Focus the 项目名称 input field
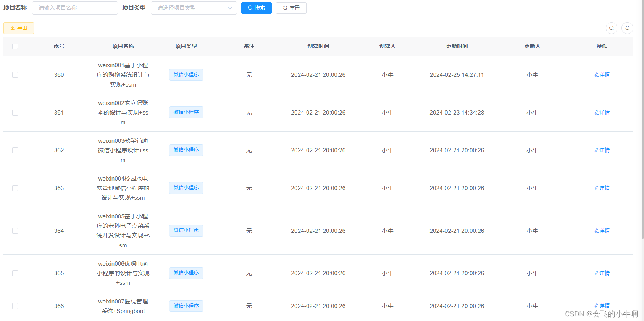Viewport: 644px width, 321px height. pos(75,8)
